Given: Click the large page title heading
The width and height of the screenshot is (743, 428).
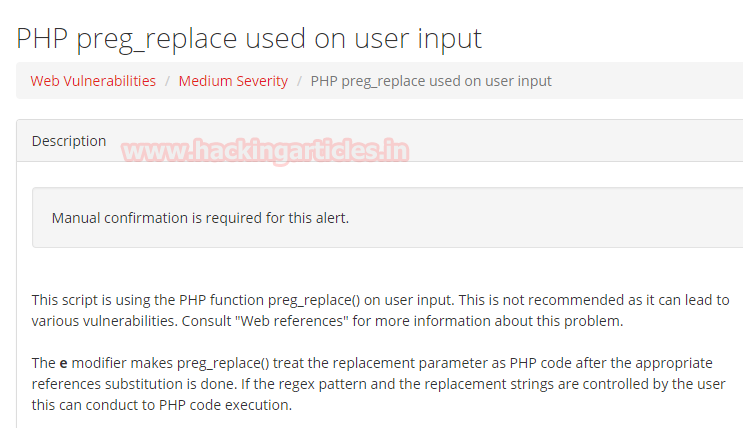Looking at the screenshot, I should tap(249, 38).
